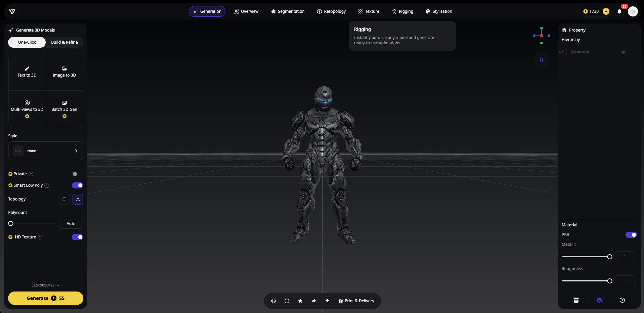
Task: Toggle the Private switch
Action: tap(77, 174)
